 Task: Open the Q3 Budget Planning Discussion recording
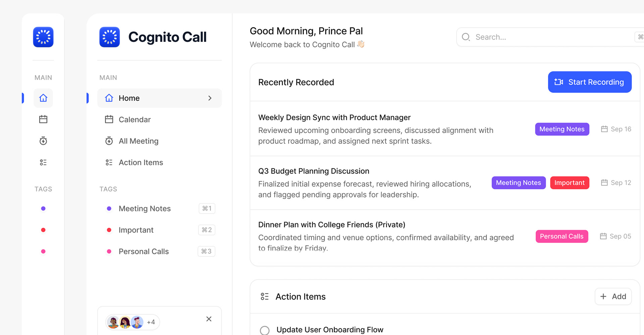(x=314, y=171)
